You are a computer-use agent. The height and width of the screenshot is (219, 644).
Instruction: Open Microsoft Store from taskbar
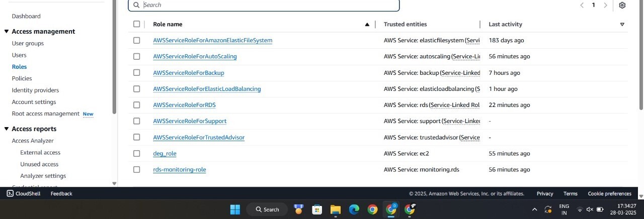317,209
